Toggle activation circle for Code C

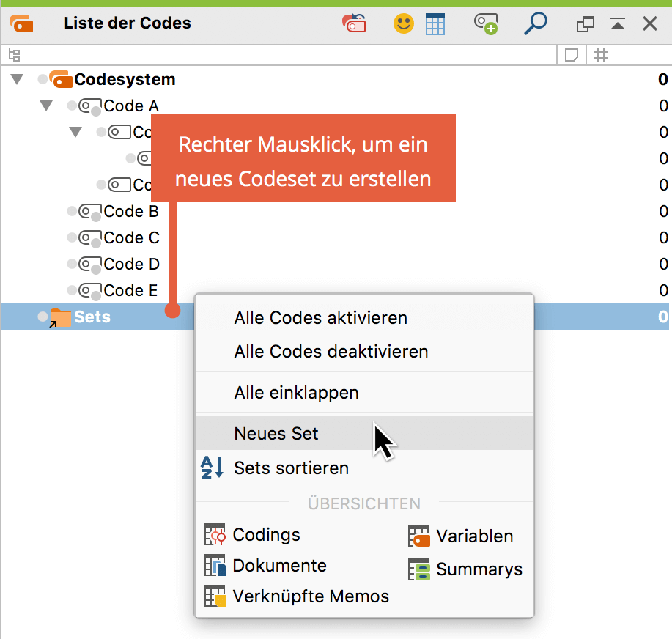click(72, 237)
